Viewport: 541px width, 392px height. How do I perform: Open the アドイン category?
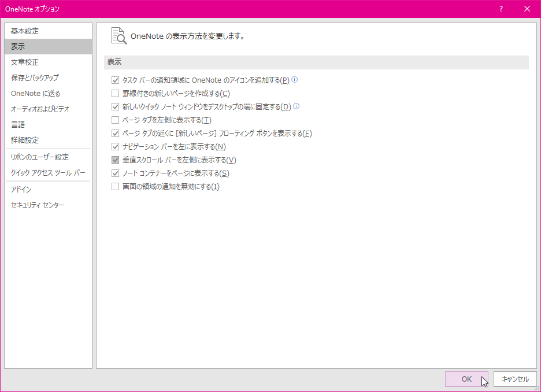[49, 190]
